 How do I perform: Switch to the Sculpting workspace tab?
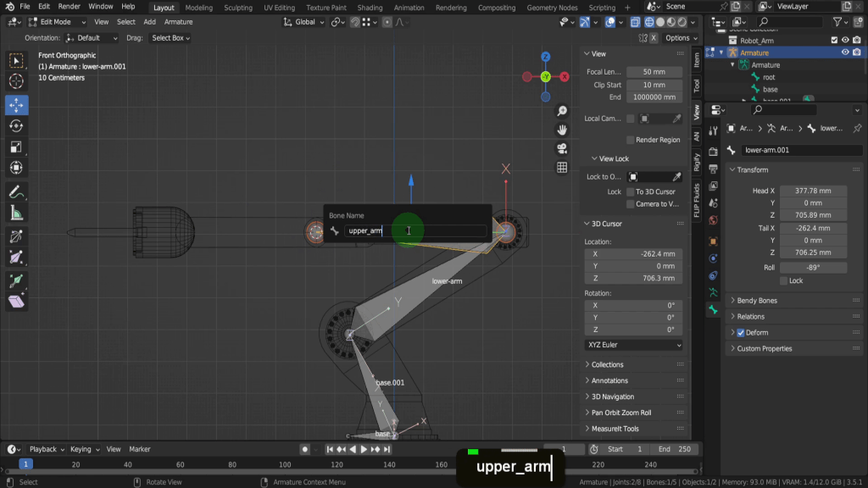click(x=237, y=8)
